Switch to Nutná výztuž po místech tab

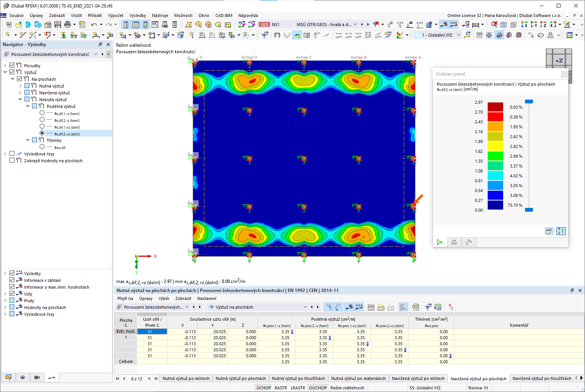pos(186,378)
